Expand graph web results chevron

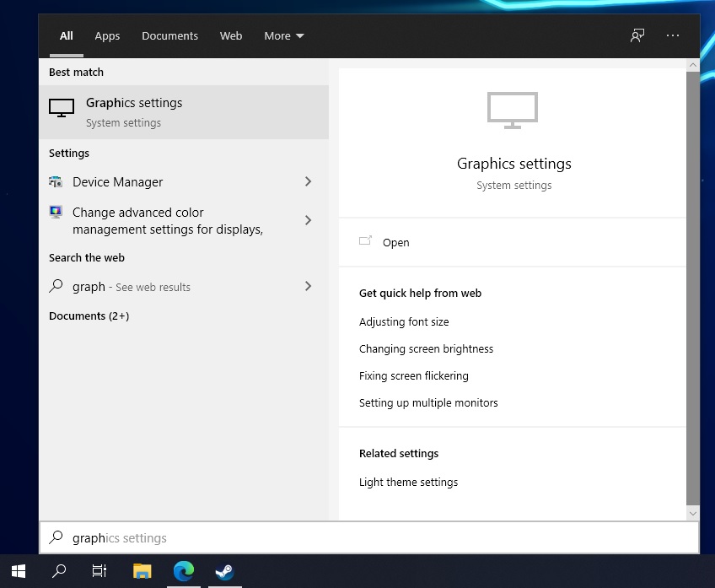point(309,286)
